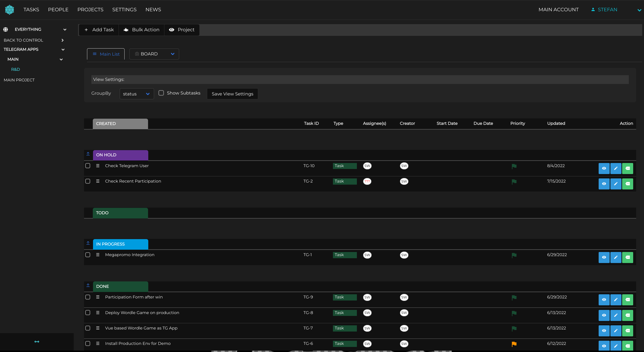Open the PROJECTS menu
The image size is (644, 352).
pos(90,9)
